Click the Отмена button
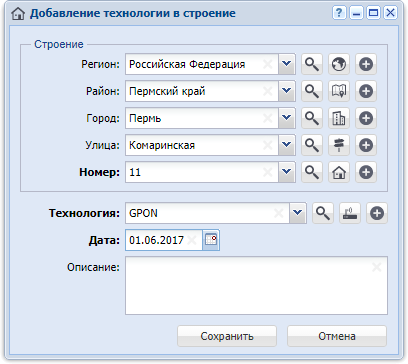This screenshot has width=408, height=364. [x=337, y=336]
